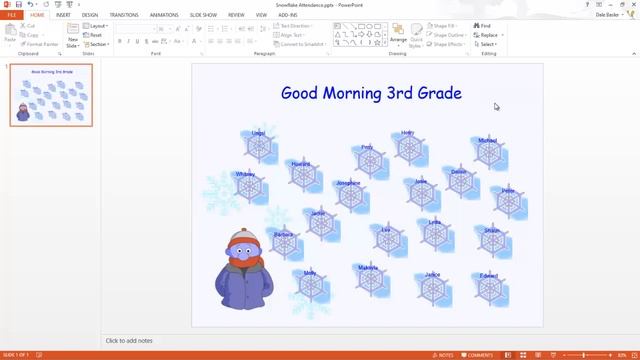Select the oval shape in gallery
Viewport: 640px width, 360px height.
tap(369, 26)
